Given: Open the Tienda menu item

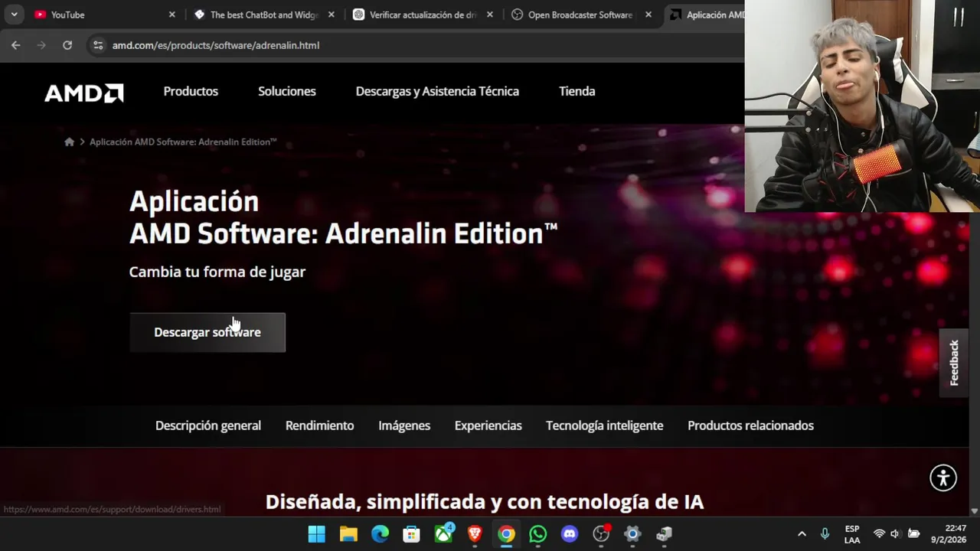Looking at the screenshot, I should click(x=577, y=91).
